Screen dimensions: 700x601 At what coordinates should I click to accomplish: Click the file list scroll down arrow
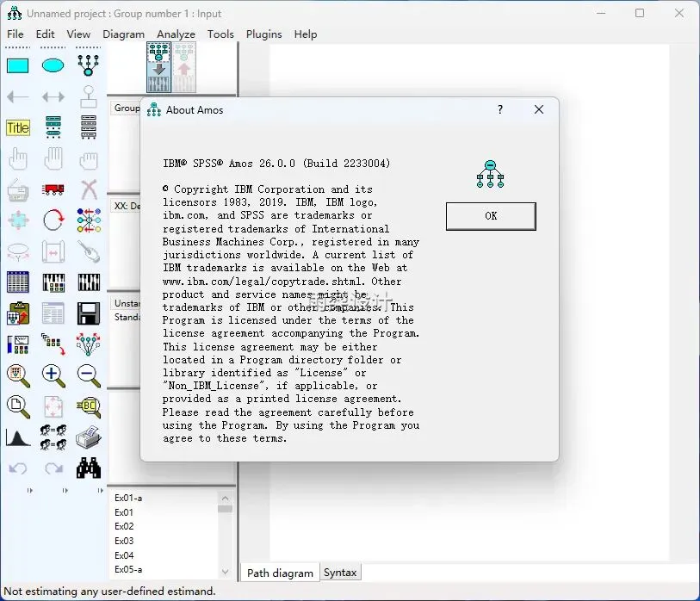pyautogui.click(x=225, y=572)
